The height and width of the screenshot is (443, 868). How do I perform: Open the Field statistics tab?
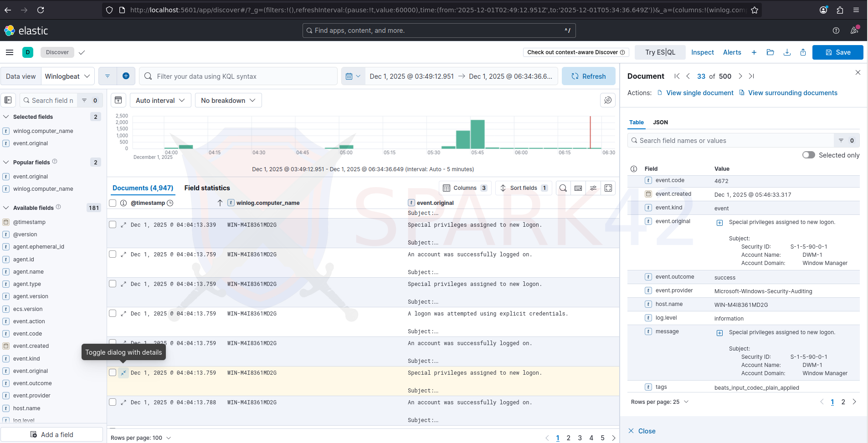(x=207, y=188)
